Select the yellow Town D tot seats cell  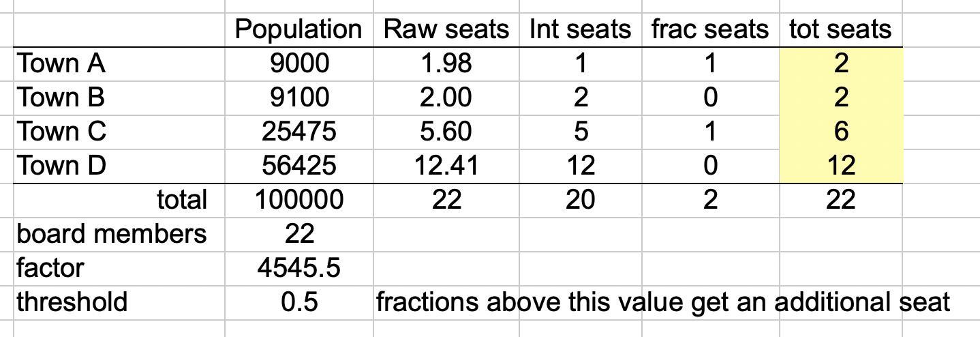click(841, 166)
